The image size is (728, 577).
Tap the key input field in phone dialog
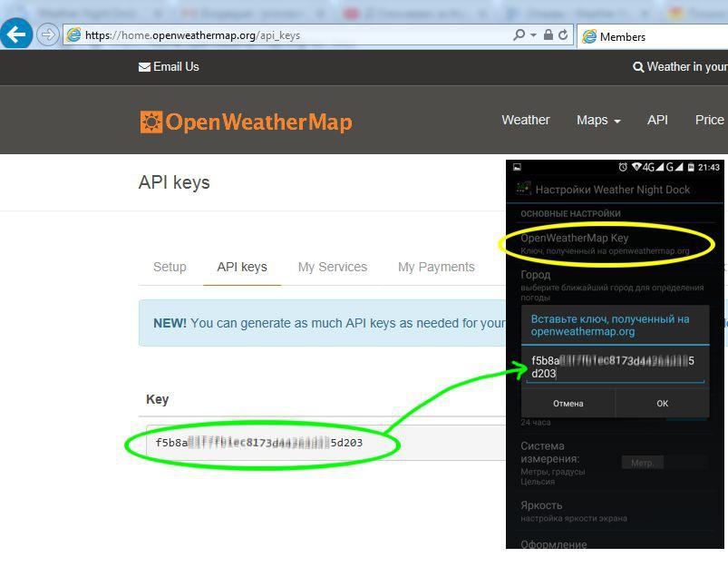pyautogui.click(x=615, y=367)
